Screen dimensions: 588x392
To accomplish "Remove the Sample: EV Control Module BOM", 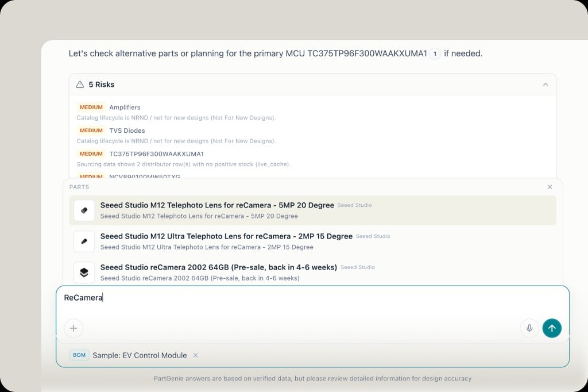I will (195, 355).
